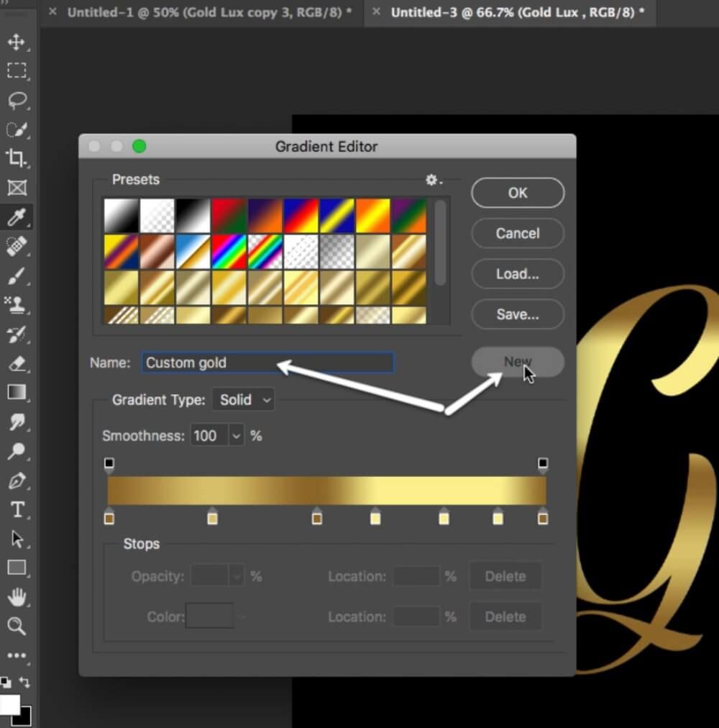Click the green zoom button of Gradient Editor
Screen dimensions: 719x728
[x=139, y=146]
